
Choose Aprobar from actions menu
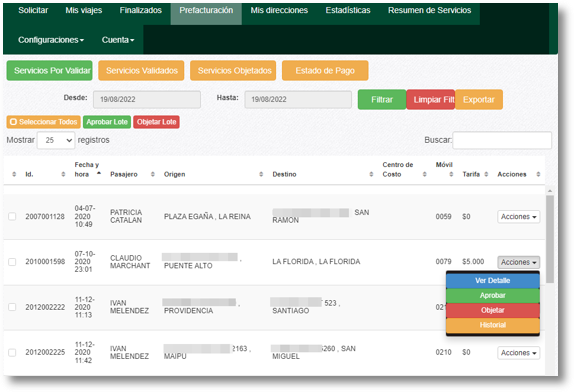[x=493, y=295]
